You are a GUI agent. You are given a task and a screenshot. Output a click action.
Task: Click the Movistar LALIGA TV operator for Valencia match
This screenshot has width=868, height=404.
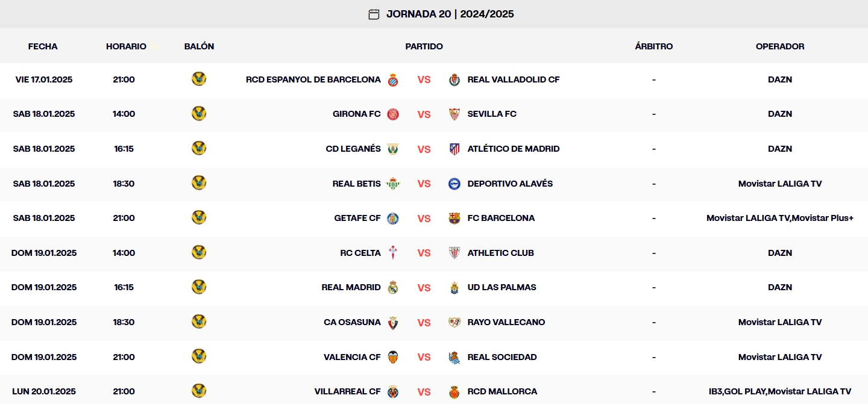780,356
